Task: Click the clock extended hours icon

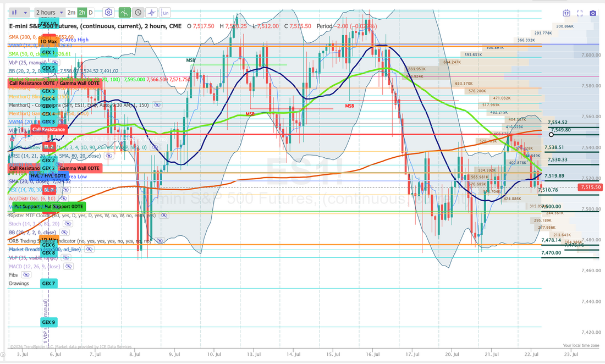Action: [137, 12]
